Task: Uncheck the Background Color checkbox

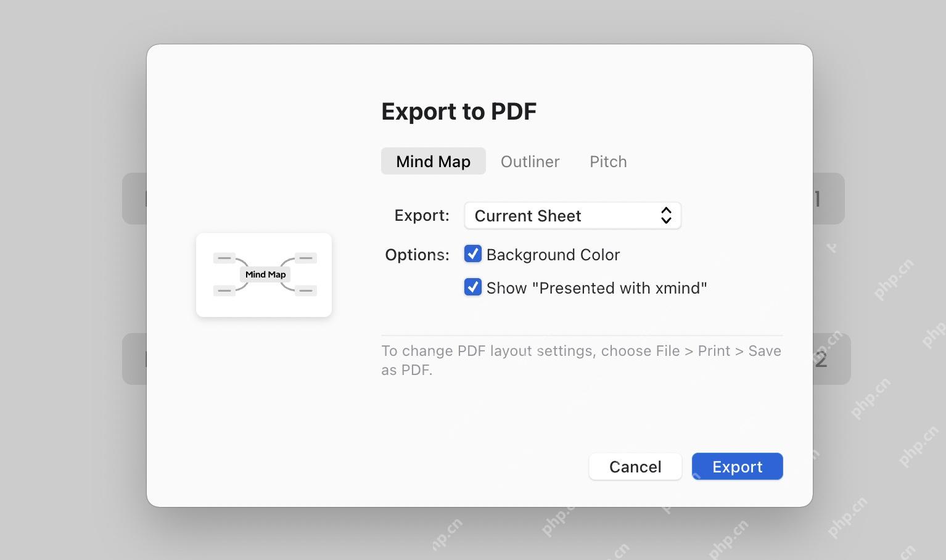Action: (473, 253)
